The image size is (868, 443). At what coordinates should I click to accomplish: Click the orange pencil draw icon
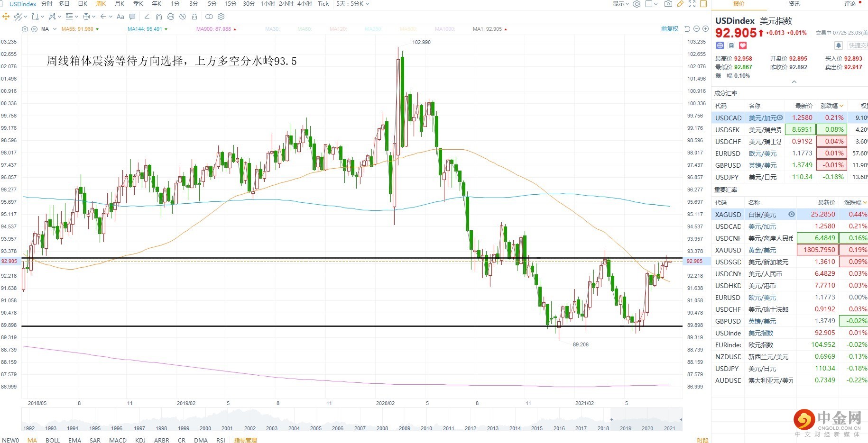(680, 4)
